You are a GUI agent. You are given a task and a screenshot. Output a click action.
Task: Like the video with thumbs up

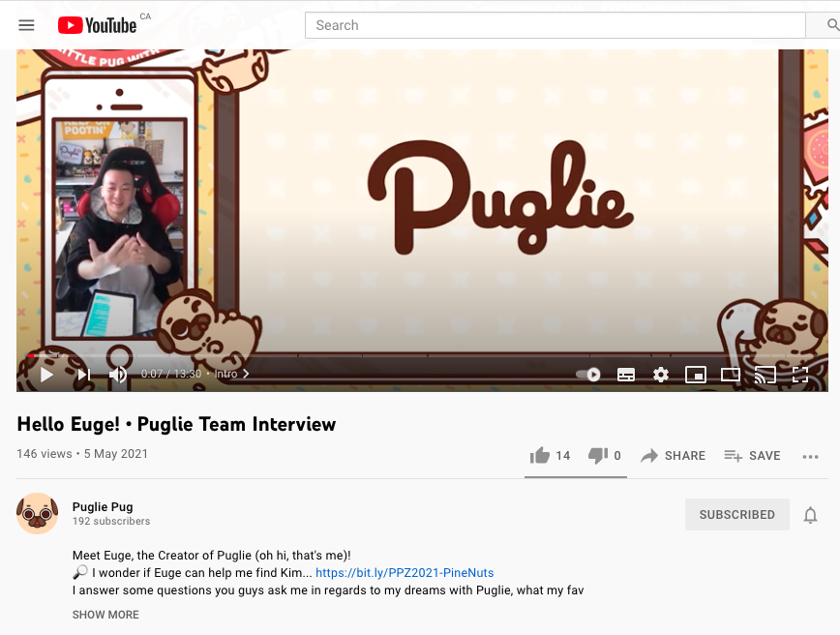(550, 456)
